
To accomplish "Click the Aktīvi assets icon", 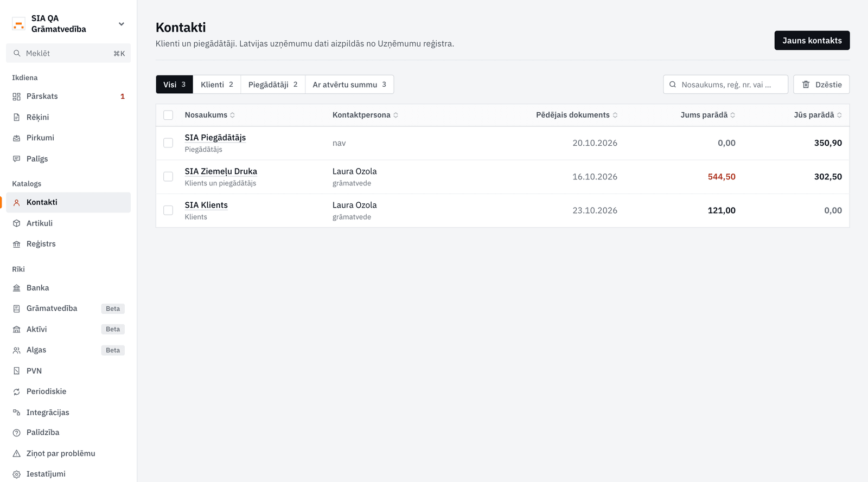I will (x=17, y=330).
